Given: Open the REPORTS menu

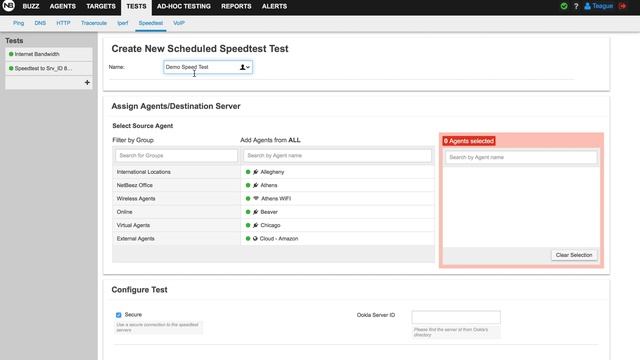Looking at the screenshot, I should click(x=236, y=7).
